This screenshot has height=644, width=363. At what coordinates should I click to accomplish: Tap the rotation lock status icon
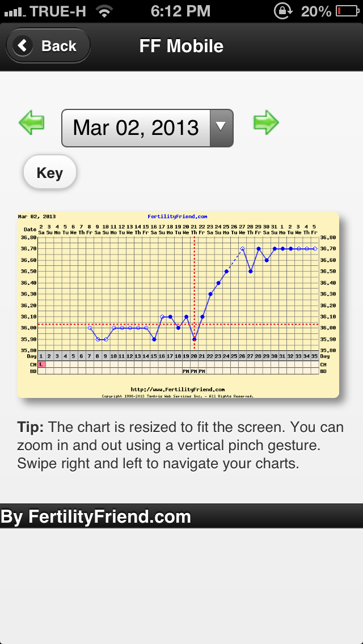click(x=282, y=11)
